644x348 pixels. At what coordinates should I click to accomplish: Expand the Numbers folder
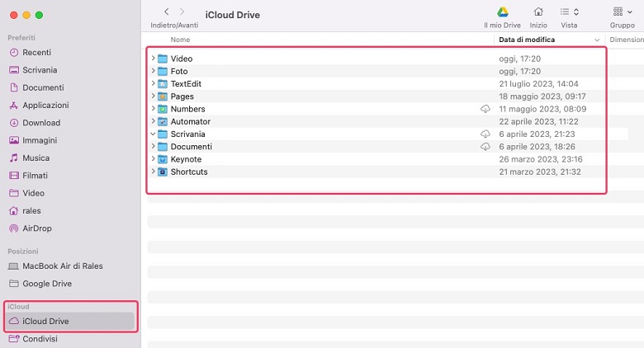[x=154, y=109]
